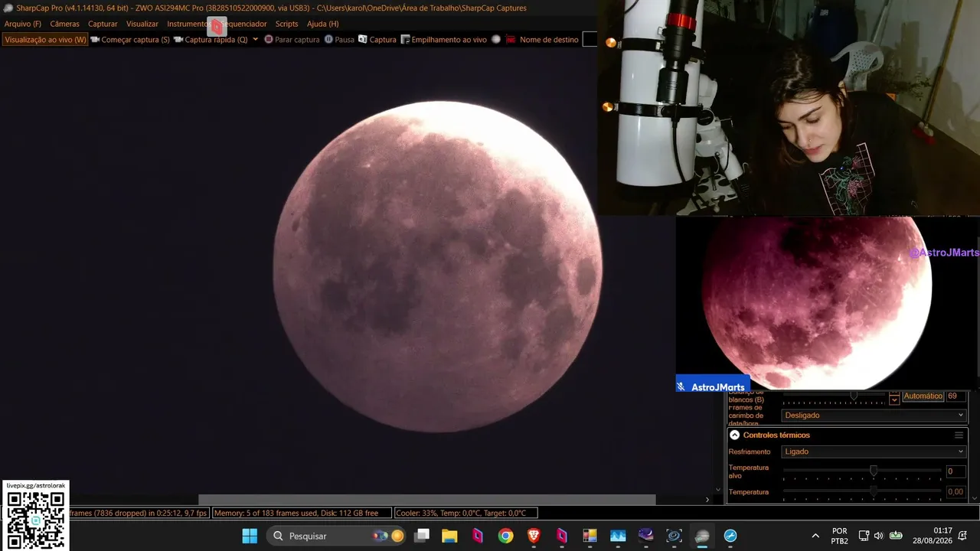Click control panel scrollbar down arrow

pos(974,498)
